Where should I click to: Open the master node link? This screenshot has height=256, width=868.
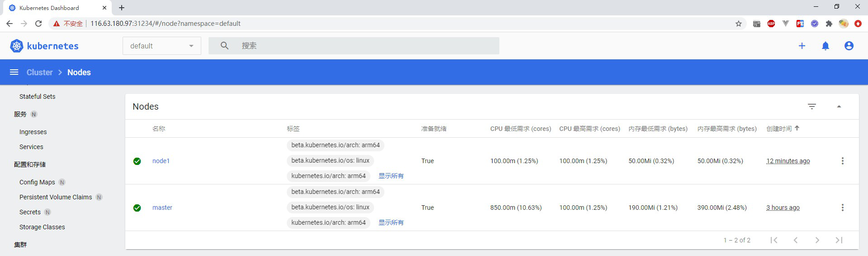coord(162,208)
